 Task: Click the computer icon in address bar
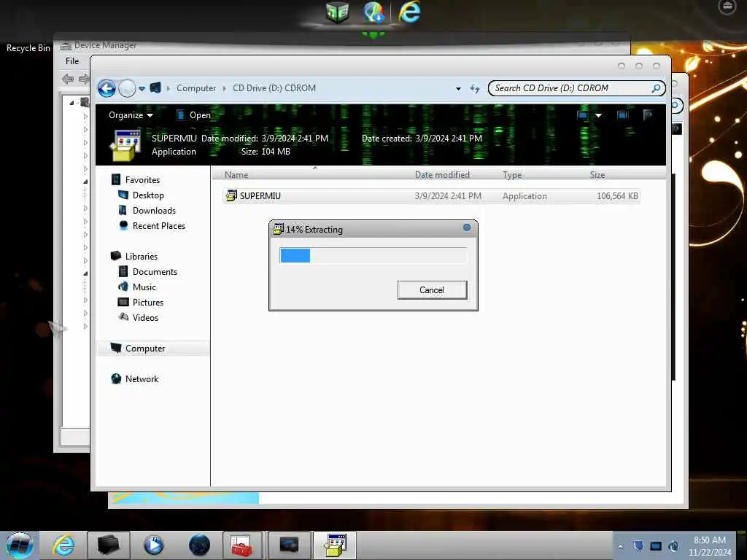pos(155,87)
